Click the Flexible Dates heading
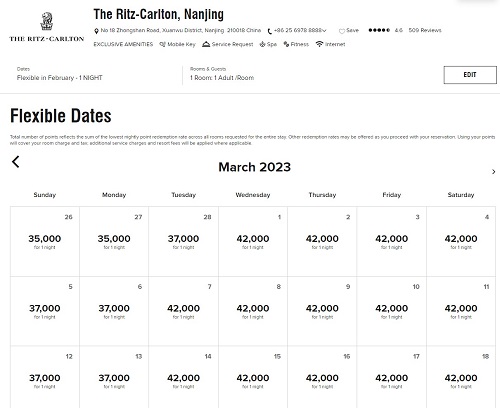 (61, 116)
